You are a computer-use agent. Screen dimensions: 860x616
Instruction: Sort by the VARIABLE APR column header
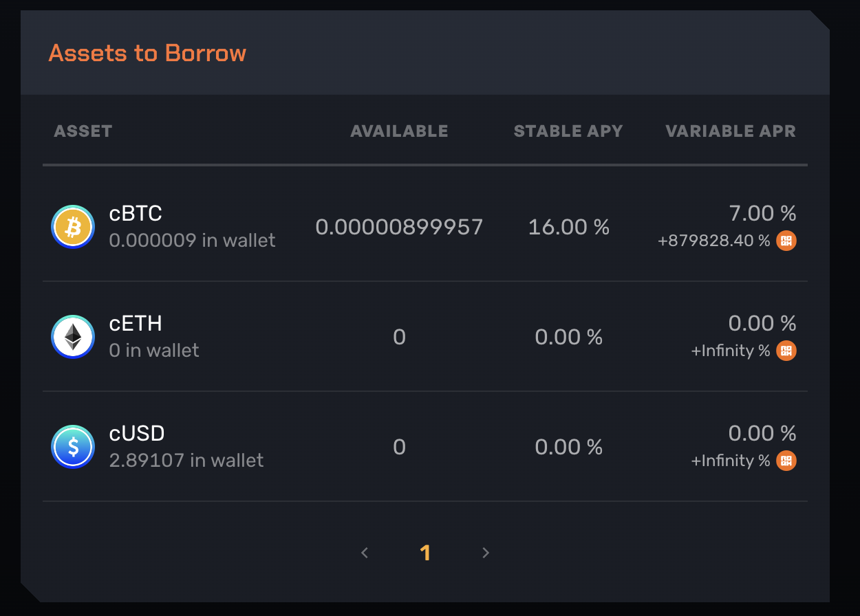731,131
